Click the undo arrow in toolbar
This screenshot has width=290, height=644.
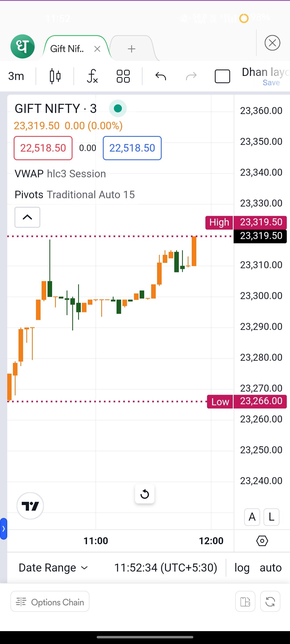[161, 76]
